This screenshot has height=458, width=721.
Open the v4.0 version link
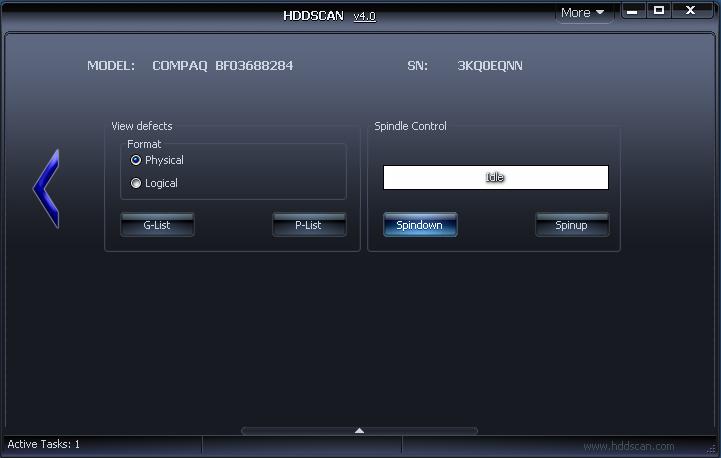point(364,16)
